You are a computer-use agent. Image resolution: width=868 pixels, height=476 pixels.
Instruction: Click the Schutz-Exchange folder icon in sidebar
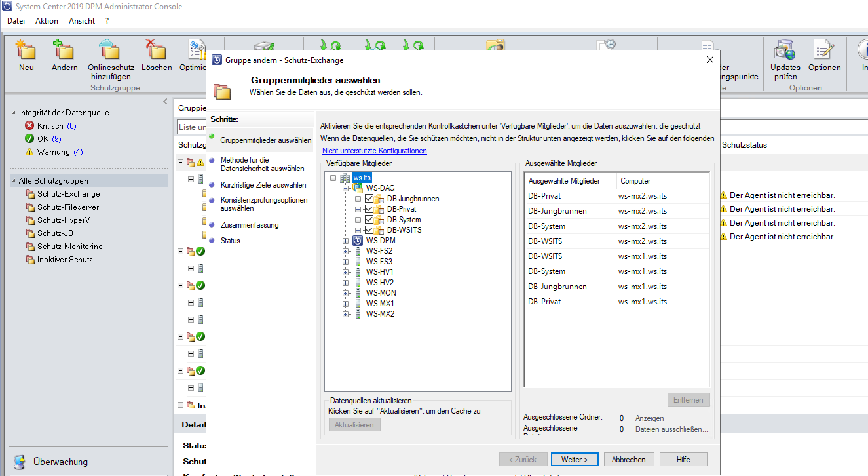[30, 194]
